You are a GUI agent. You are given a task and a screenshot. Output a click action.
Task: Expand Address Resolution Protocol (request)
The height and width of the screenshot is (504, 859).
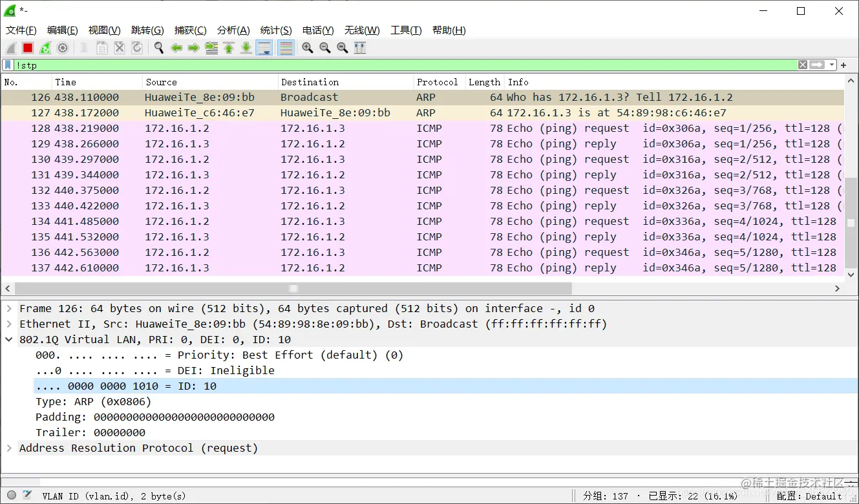coord(9,448)
